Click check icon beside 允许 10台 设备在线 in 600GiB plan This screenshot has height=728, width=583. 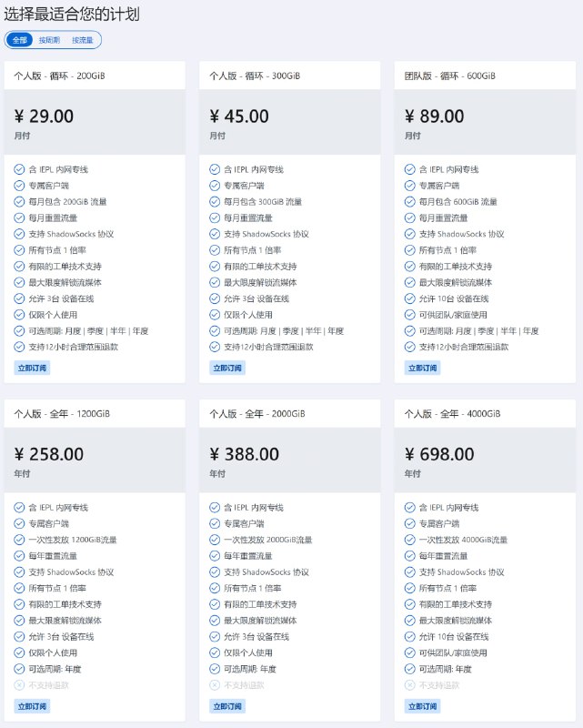(409, 298)
